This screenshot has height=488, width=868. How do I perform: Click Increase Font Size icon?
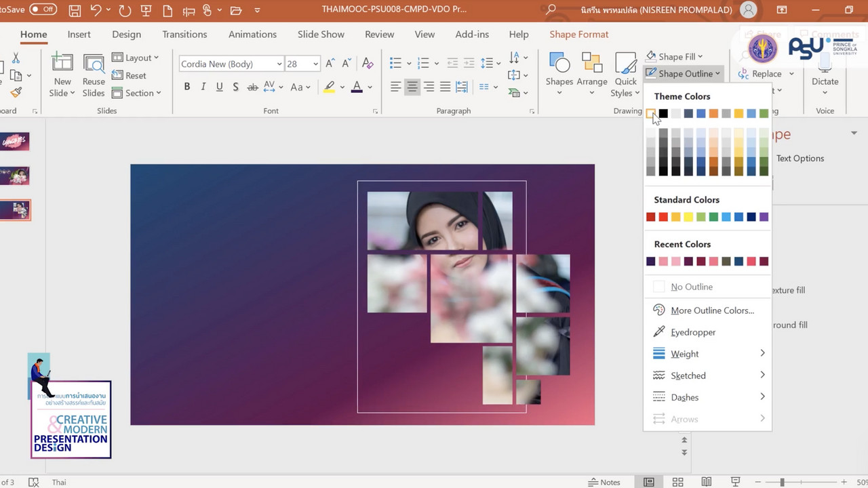pyautogui.click(x=330, y=64)
